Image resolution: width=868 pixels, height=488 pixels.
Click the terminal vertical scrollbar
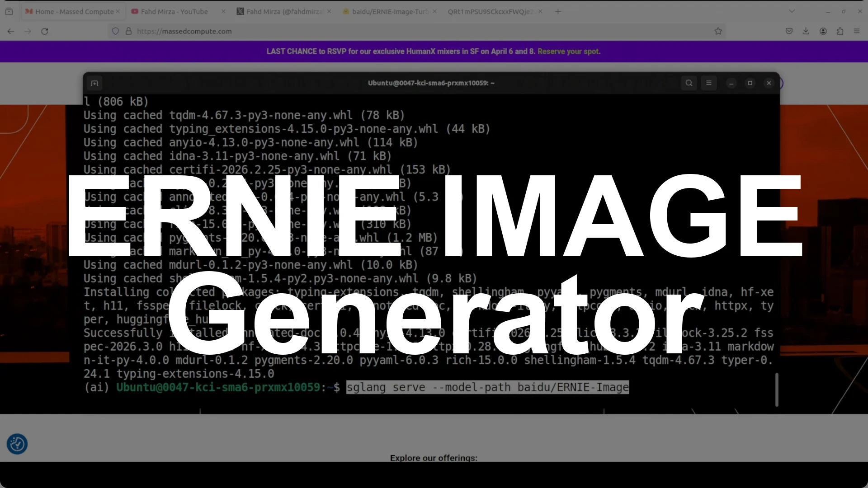pyautogui.click(x=777, y=389)
